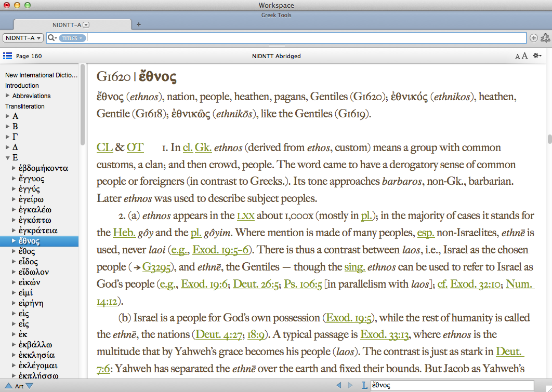Open the CL abbreviation link
Screen dimensions: 552x392
point(104,147)
